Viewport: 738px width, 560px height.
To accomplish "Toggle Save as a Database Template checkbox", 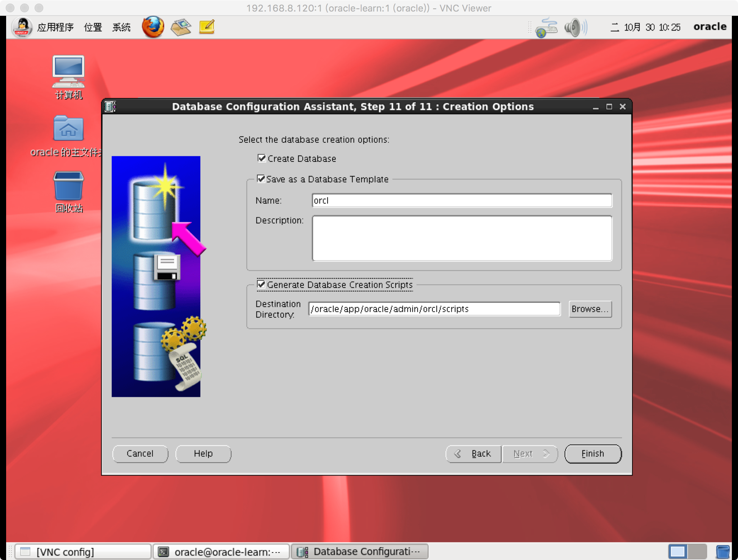I will [x=261, y=179].
